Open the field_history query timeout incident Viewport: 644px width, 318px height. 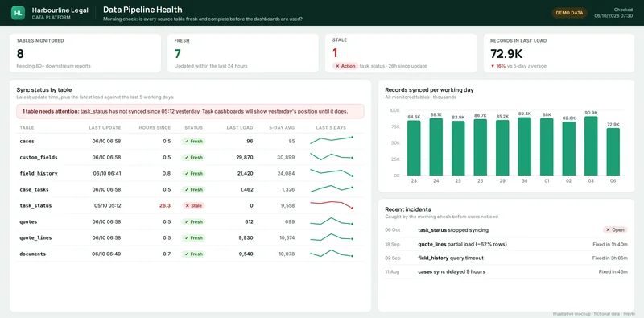click(506, 258)
